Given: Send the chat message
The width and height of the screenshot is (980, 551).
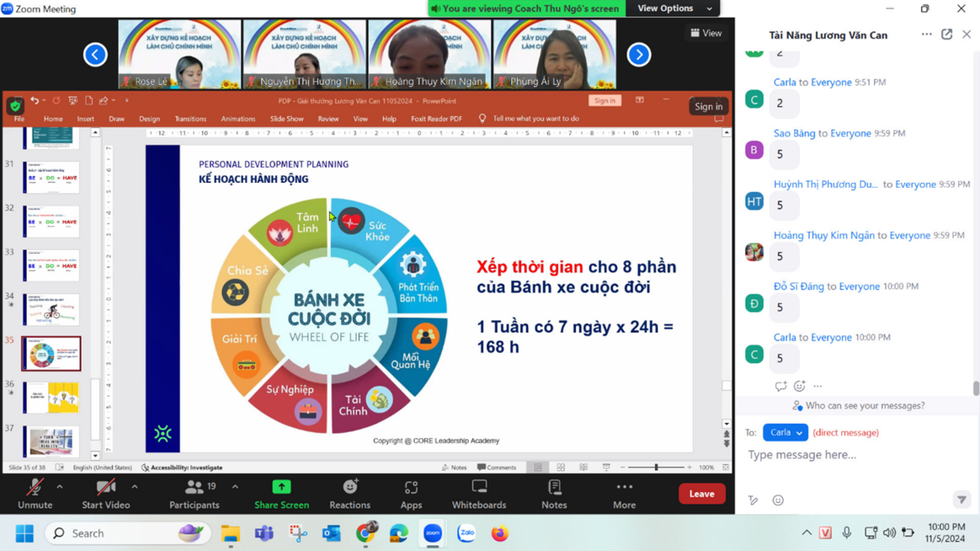Looking at the screenshot, I should tap(961, 500).
